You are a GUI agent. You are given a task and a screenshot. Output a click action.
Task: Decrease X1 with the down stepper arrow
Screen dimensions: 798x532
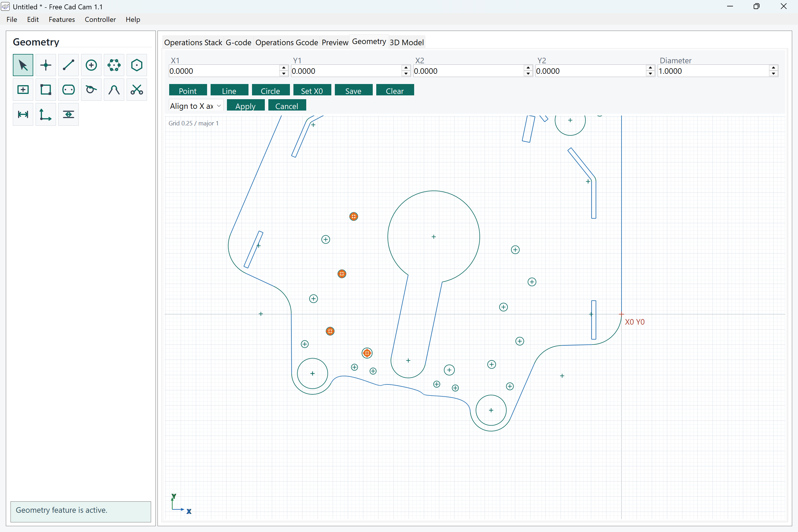[283, 73]
